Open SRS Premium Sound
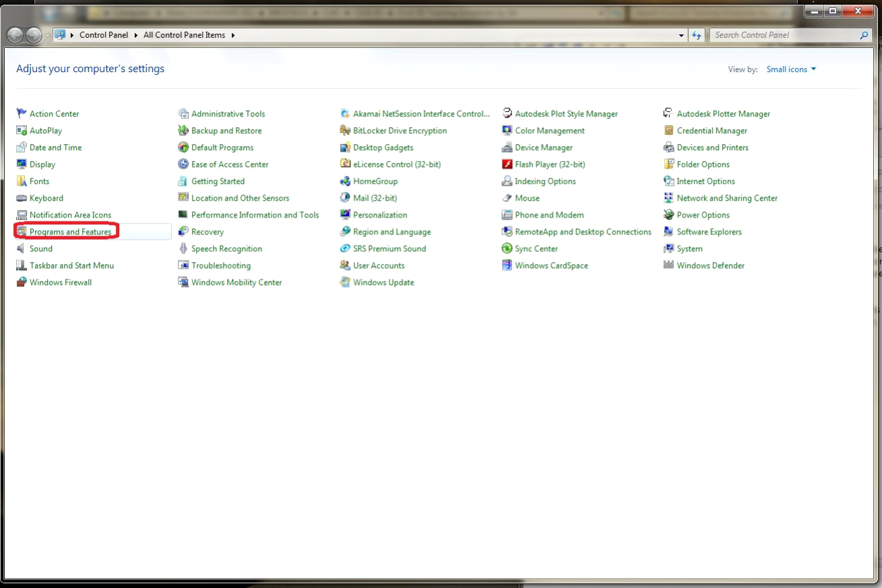Viewport: 882px width, 588px height. (389, 249)
